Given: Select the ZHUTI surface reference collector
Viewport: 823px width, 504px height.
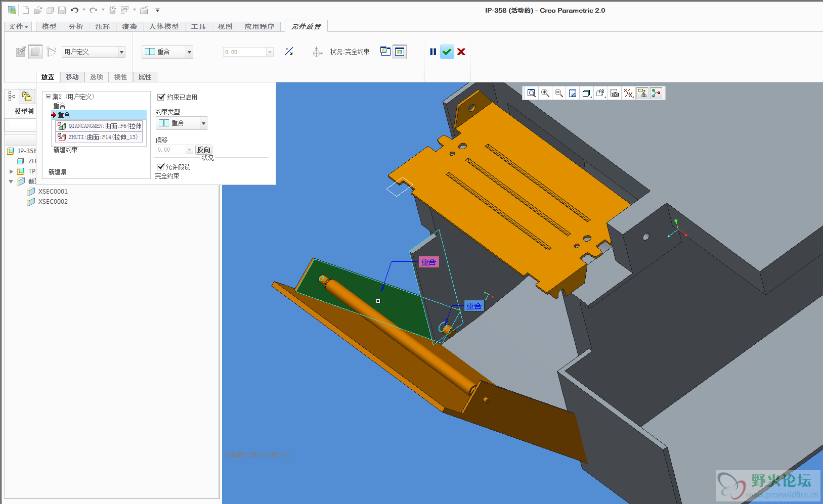Looking at the screenshot, I should pos(99,137).
